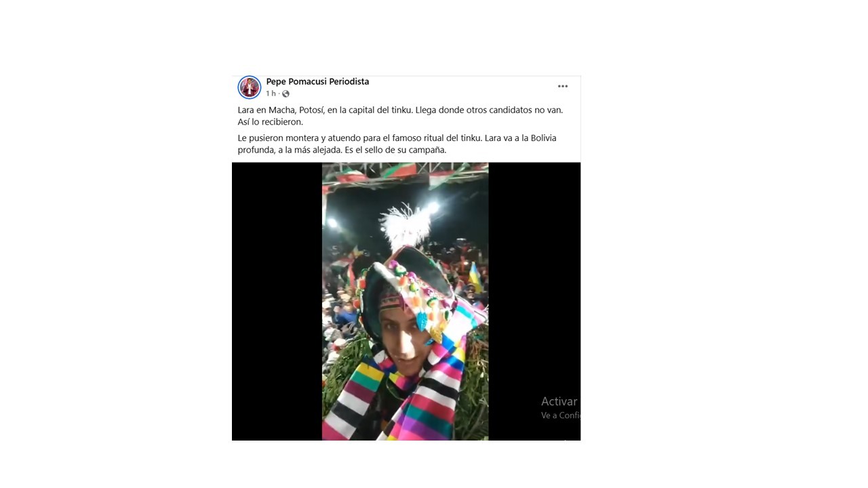Click the 'profunda, a la más alejada' line

click(342, 150)
